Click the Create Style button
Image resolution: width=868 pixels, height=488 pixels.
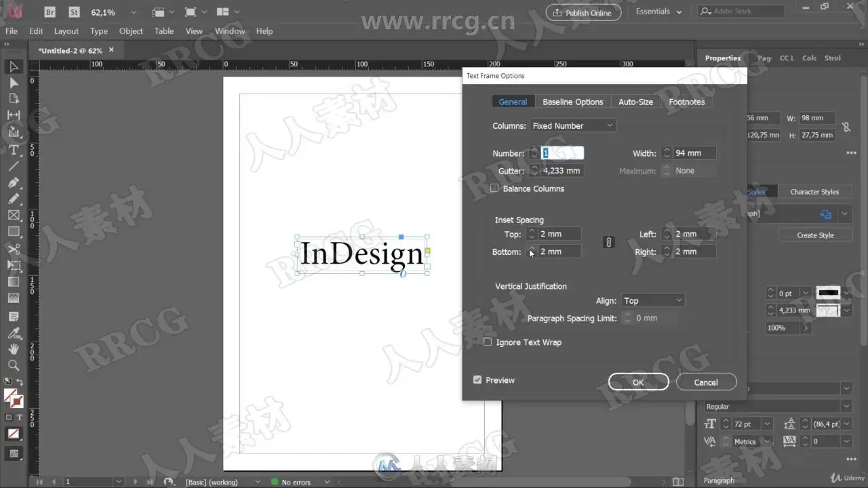(815, 235)
